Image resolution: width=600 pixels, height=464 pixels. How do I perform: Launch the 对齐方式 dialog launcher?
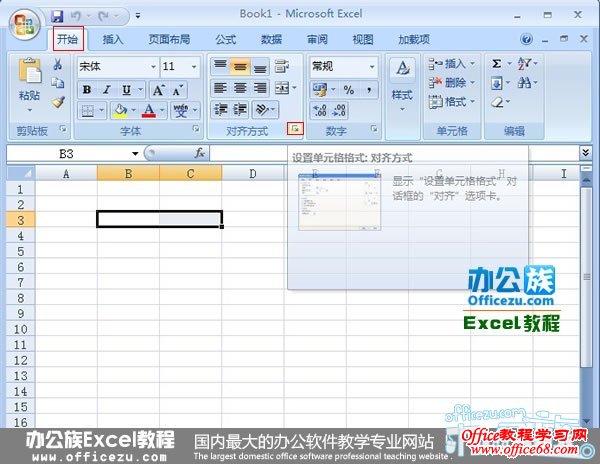click(295, 129)
